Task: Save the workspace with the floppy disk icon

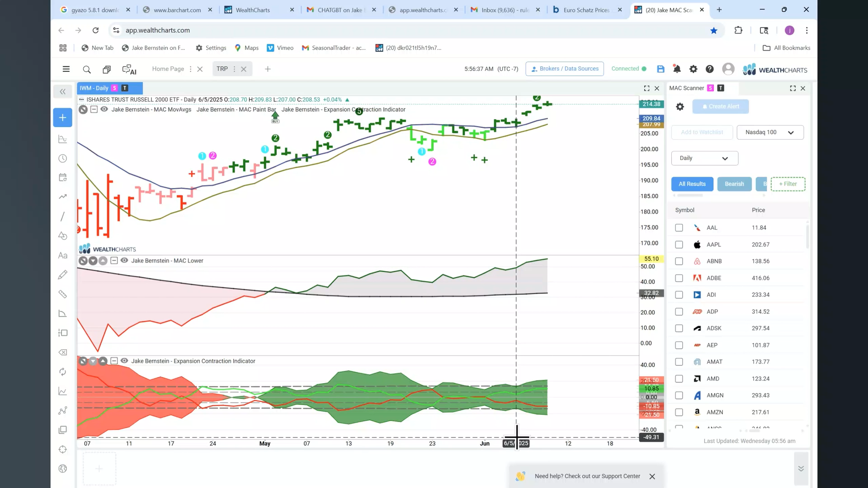Action: [660, 69]
